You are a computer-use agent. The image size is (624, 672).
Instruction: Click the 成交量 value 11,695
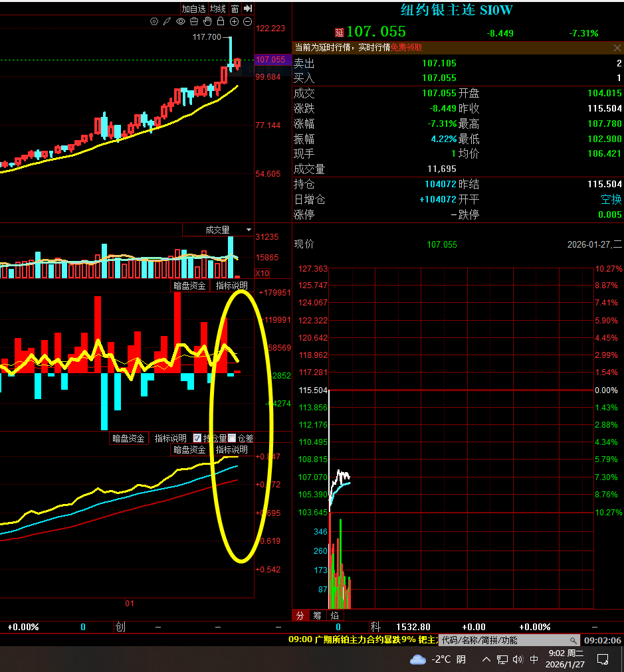[x=442, y=169]
